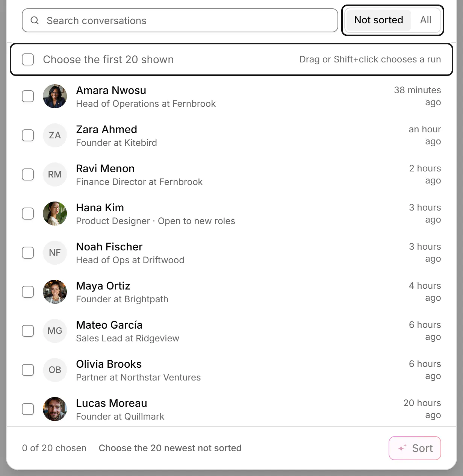The image size is (463, 476).
Task: Click the '2 hours ago' timestamp
Action: [425, 174]
